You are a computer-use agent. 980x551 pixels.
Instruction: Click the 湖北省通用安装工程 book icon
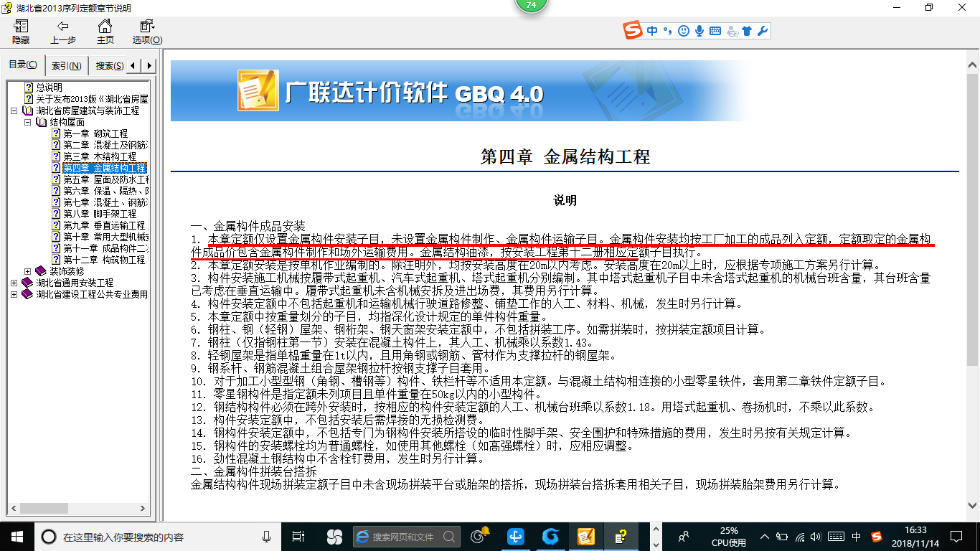(x=27, y=283)
